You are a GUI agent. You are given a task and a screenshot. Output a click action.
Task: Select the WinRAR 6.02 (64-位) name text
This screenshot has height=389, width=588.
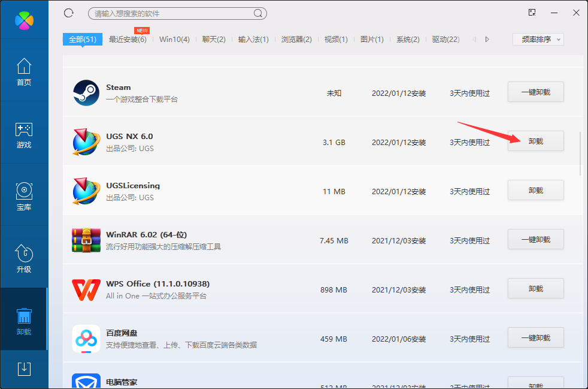[147, 235]
